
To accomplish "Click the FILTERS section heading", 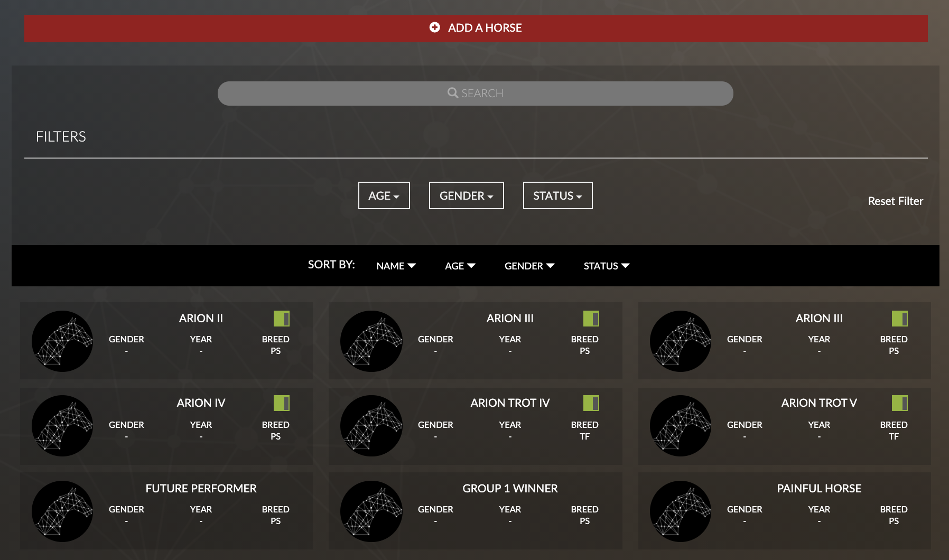I will point(61,136).
